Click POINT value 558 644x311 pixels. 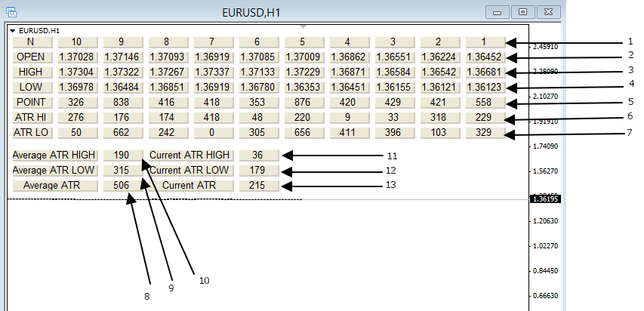(x=485, y=103)
